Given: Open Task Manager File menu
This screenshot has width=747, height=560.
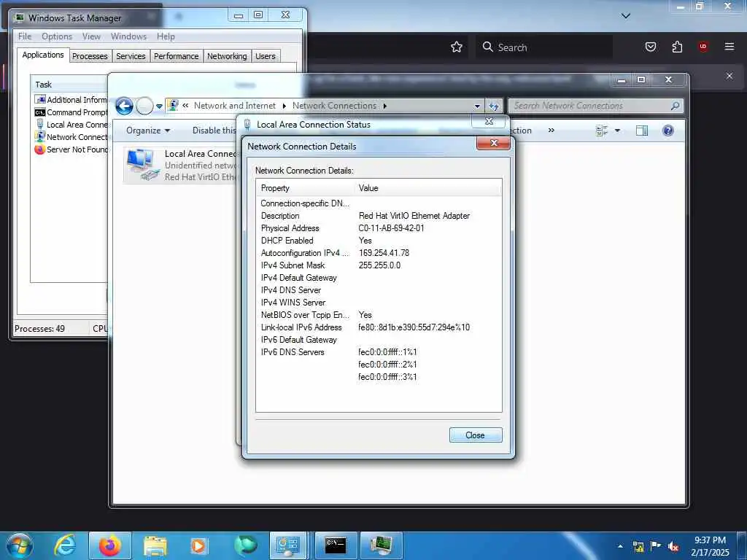Looking at the screenshot, I should click(24, 36).
